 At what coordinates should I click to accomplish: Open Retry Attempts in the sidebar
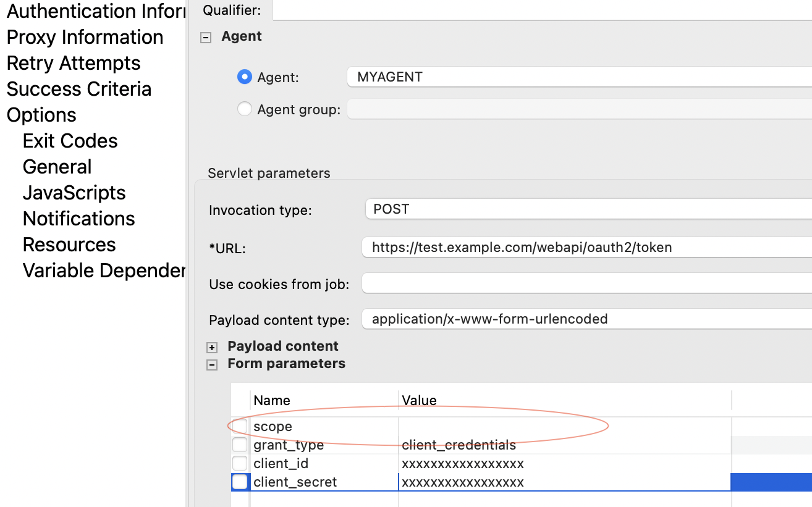[74, 63]
